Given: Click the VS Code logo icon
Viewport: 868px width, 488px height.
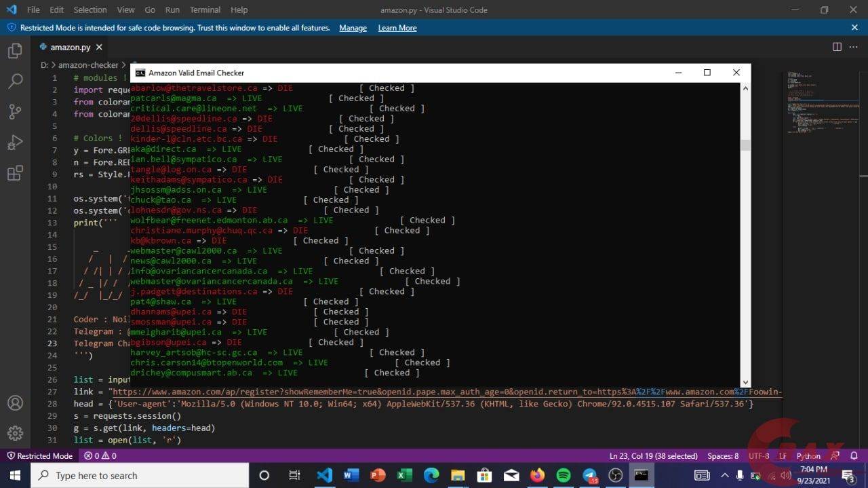Looking at the screenshot, I should click(12, 10).
